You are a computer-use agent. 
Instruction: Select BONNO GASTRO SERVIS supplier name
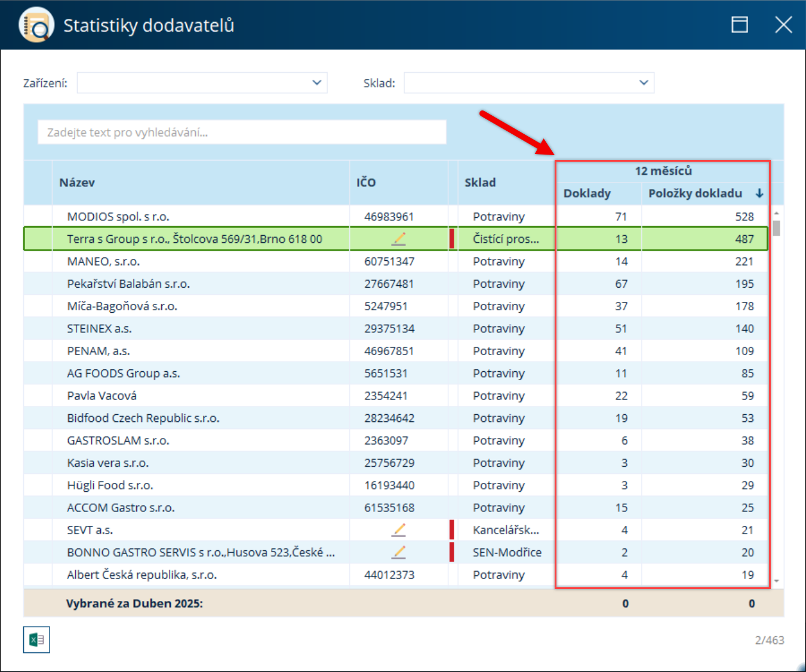tap(201, 552)
